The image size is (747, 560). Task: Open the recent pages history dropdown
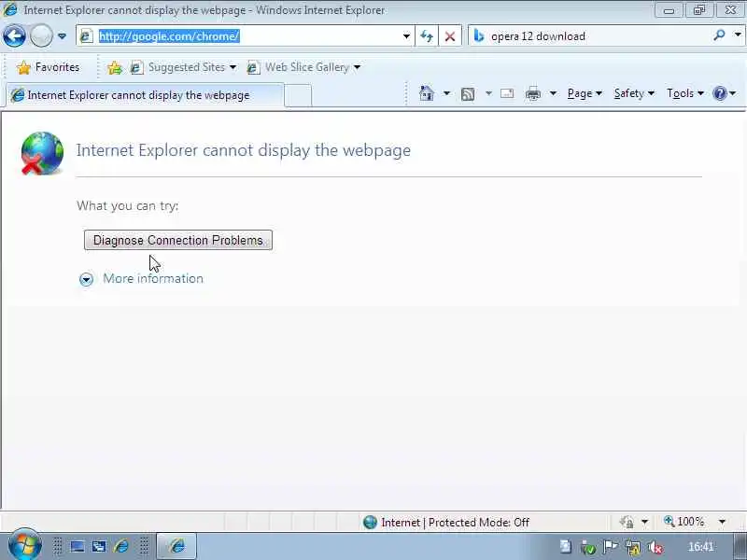tap(62, 36)
